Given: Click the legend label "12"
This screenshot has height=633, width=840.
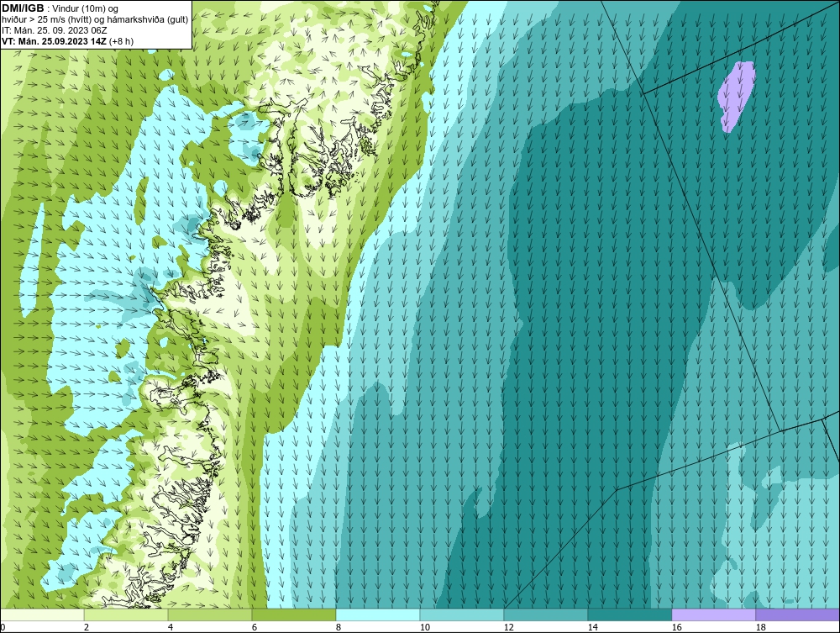Looking at the screenshot, I should pyautogui.click(x=508, y=627).
